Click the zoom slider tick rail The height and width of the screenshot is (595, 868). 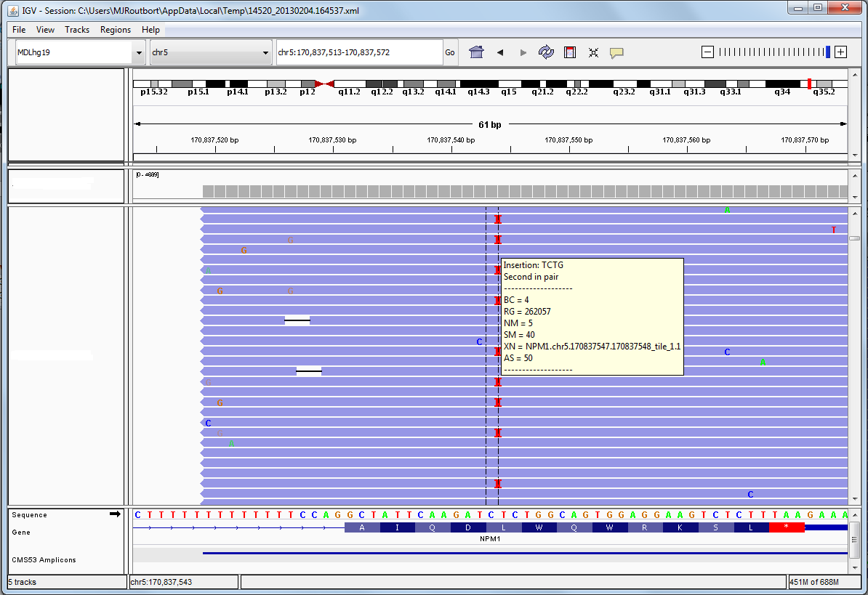tap(772, 52)
